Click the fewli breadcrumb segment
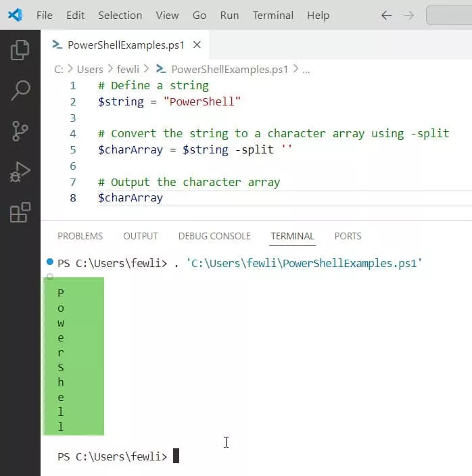 (x=128, y=69)
